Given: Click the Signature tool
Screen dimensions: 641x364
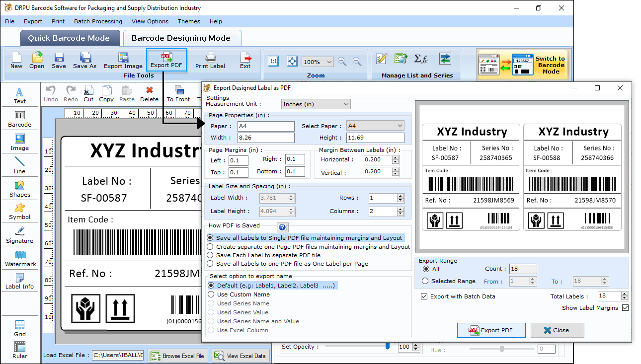Looking at the screenshot, I should coord(20,234).
